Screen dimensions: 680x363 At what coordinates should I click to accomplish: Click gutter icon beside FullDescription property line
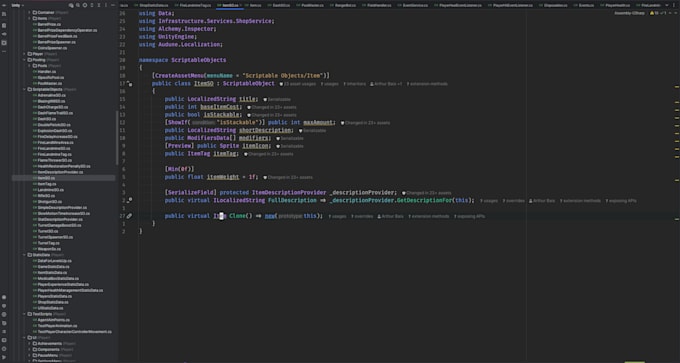[x=130, y=200]
